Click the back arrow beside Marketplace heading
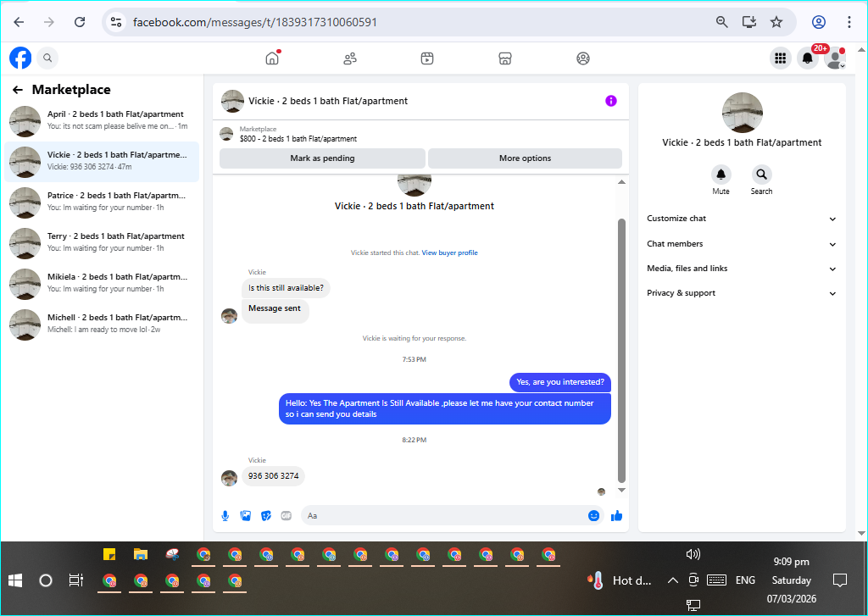868x616 pixels. pyautogui.click(x=18, y=90)
